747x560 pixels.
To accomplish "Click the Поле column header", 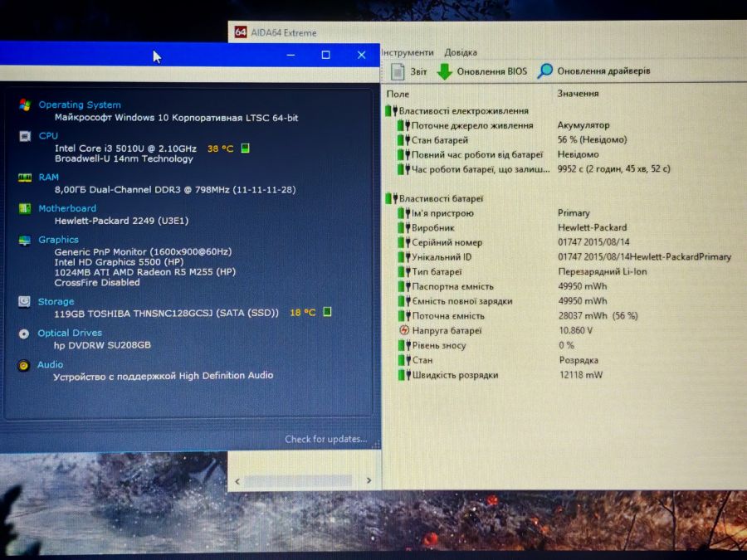I will [398, 94].
